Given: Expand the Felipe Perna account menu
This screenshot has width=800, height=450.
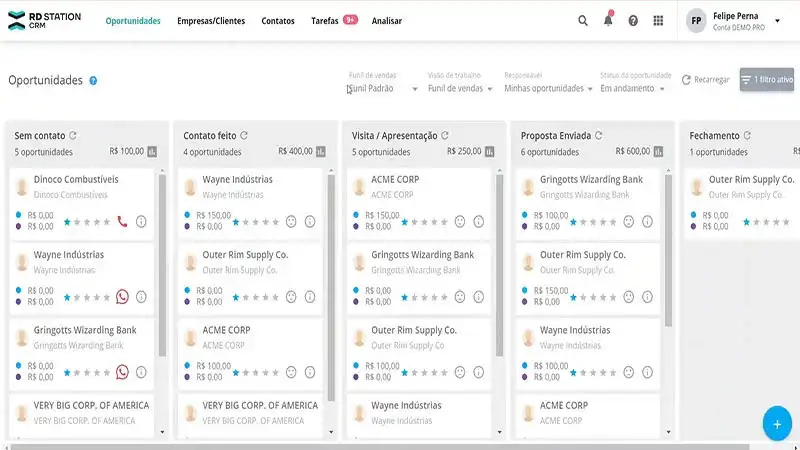Looking at the screenshot, I should pyautogui.click(x=777, y=20).
